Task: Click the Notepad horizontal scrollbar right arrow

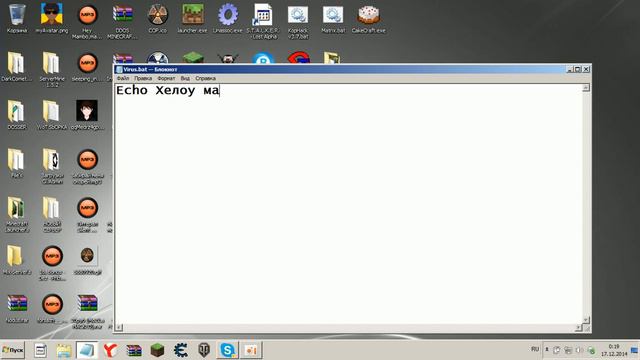Action: (x=578, y=327)
